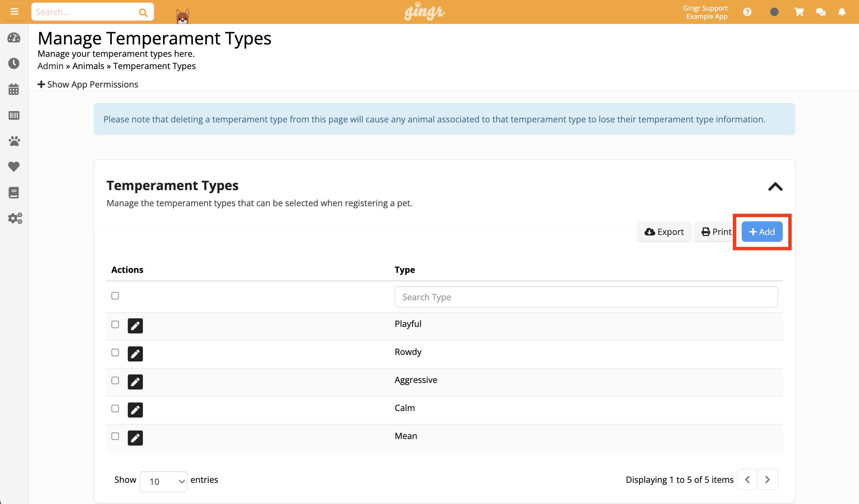Click Admin in the breadcrumb
The width and height of the screenshot is (859, 504).
pos(51,66)
